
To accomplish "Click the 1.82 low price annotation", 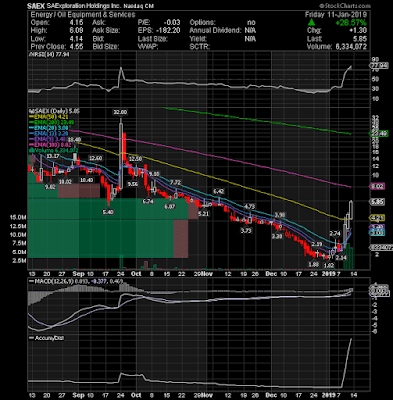I will coord(329,266).
